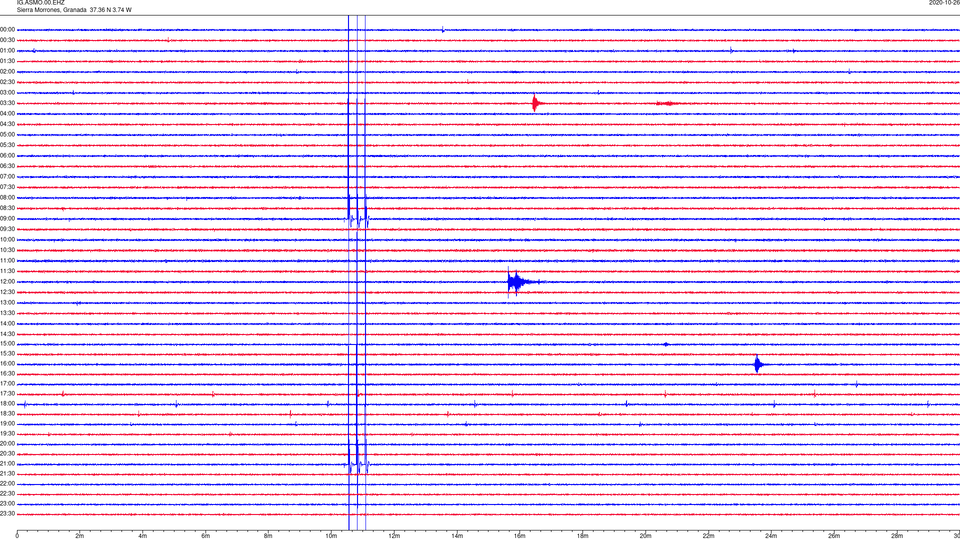Click the 05:00 trace time label
Image resolution: width=960 pixels, height=540 pixels.
7,135
